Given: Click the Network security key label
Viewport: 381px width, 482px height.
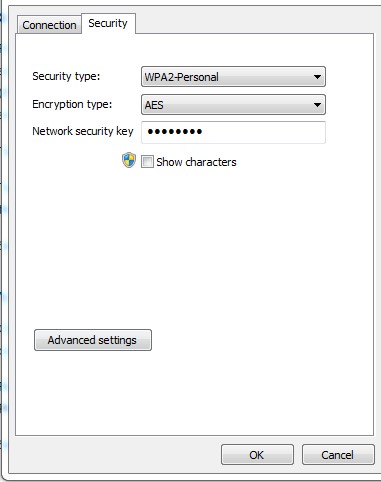Looking at the screenshot, I should (x=83, y=131).
